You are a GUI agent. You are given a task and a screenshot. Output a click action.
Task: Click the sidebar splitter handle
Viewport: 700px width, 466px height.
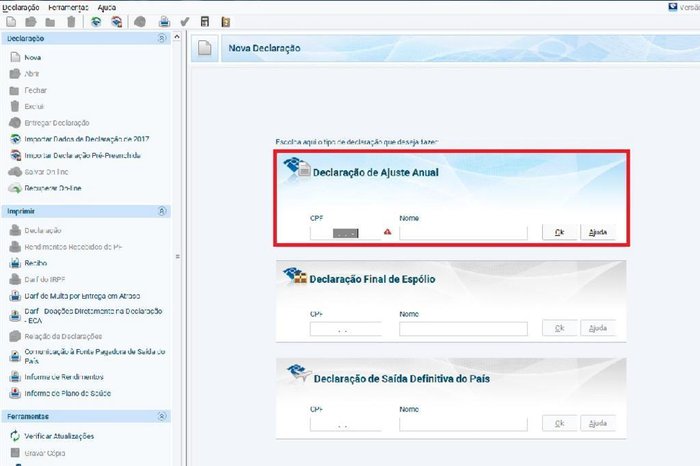178,257
